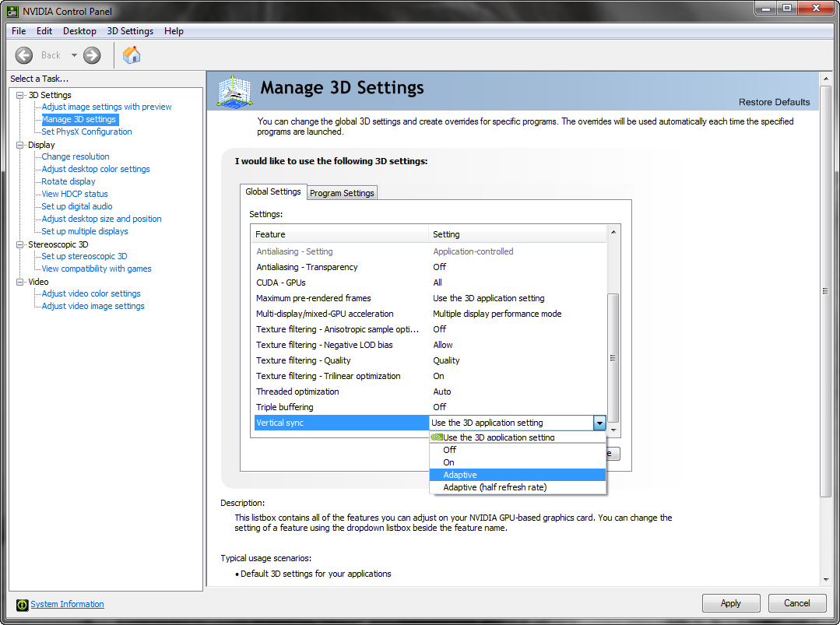Click the System Information link

click(x=67, y=604)
